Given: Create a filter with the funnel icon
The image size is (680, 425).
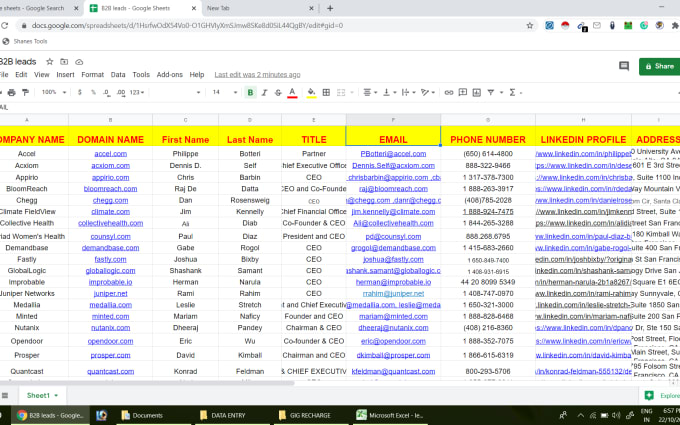Looking at the screenshot, I should pyautogui.click(x=490, y=92).
